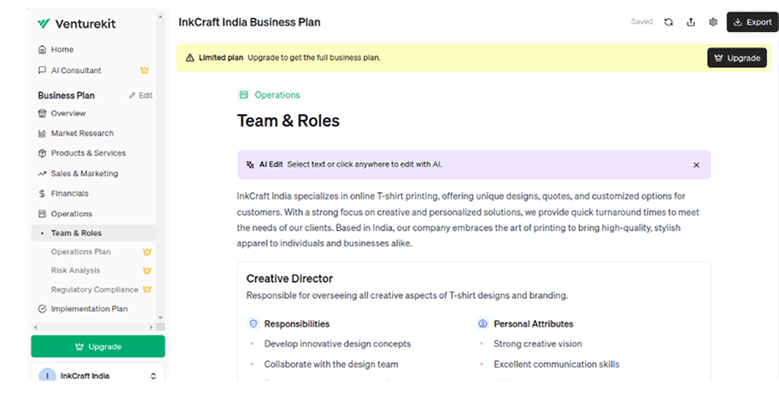Click the Overview storefront icon
The height and width of the screenshot is (396, 779).
pos(42,113)
